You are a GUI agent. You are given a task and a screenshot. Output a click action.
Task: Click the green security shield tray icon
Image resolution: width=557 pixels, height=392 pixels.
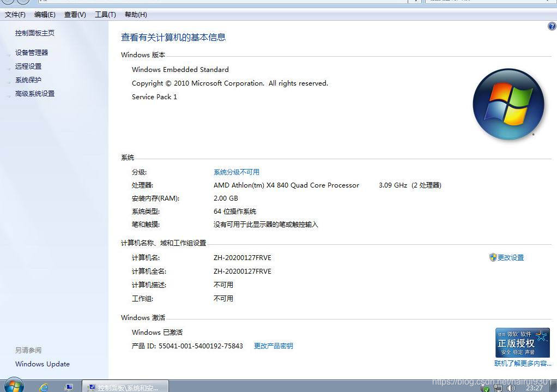point(485,389)
